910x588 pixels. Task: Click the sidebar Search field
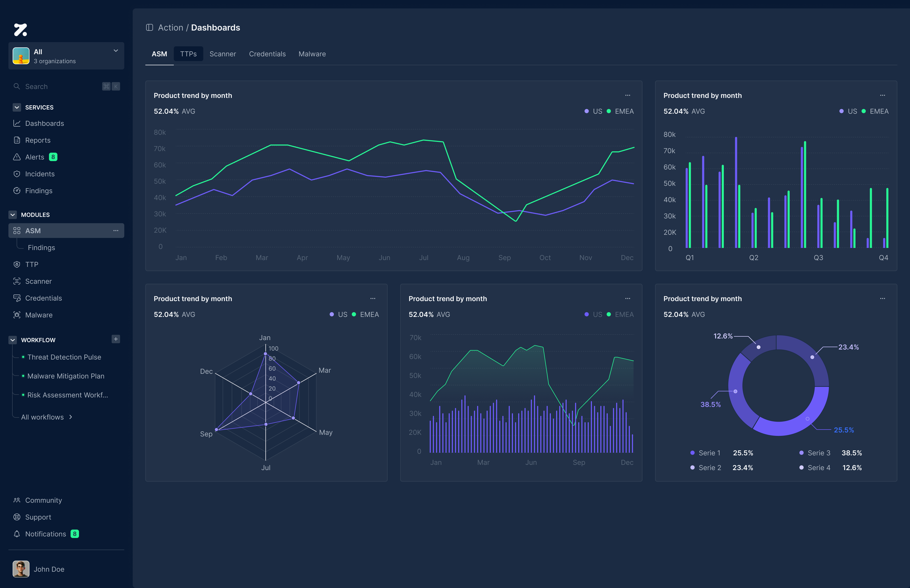[x=66, y=86]
